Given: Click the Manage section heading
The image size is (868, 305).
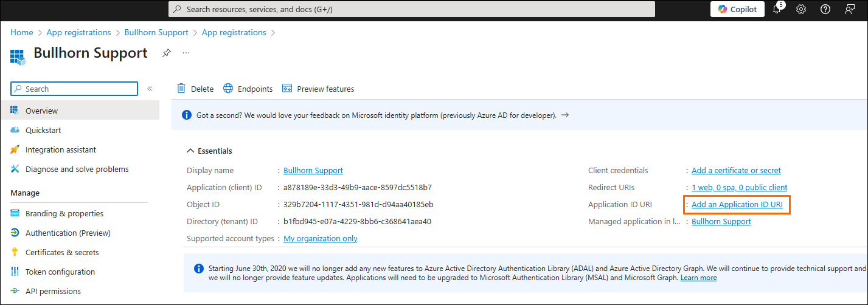Looking at the screenshot, I should click(x=25, y=193).
